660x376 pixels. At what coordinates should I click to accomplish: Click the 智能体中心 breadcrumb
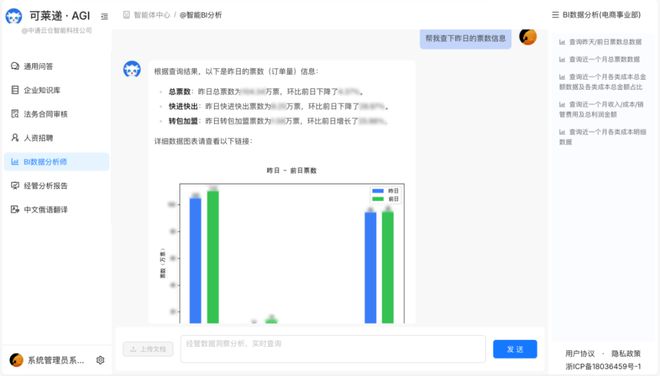pos(152,15)
